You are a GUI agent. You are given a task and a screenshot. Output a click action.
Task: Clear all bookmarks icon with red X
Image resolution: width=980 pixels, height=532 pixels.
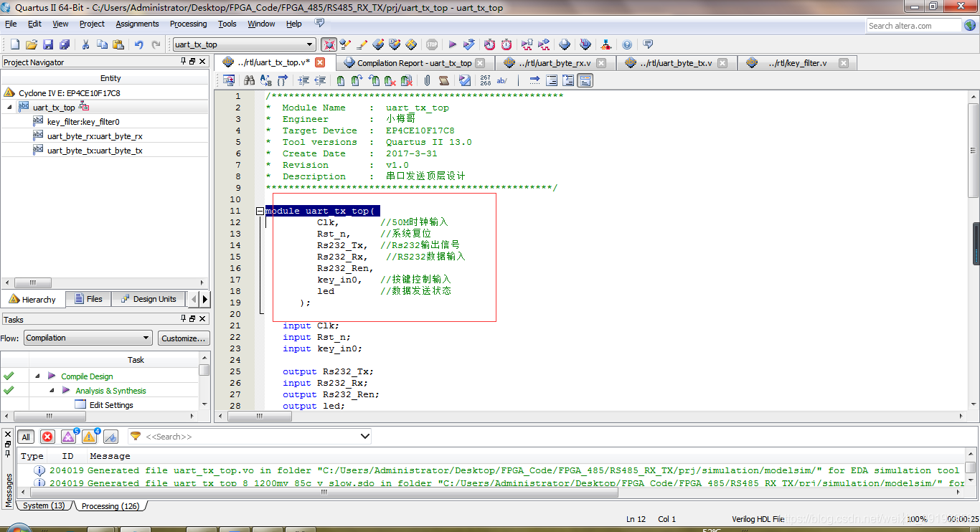pyautogui.click(x=408, y=80)
